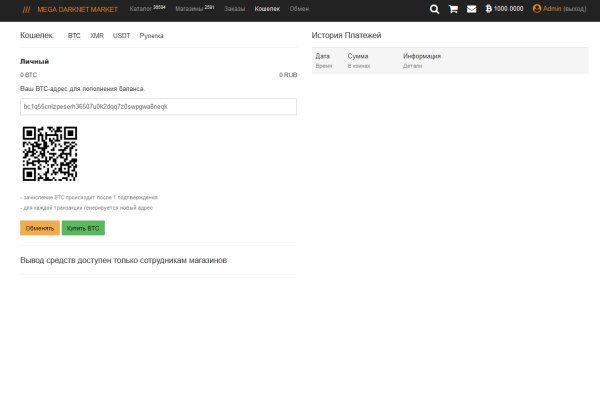The height and width of the screenshot is (400, 600).
Task: Open the Заказы page
Action: [234, 8]
